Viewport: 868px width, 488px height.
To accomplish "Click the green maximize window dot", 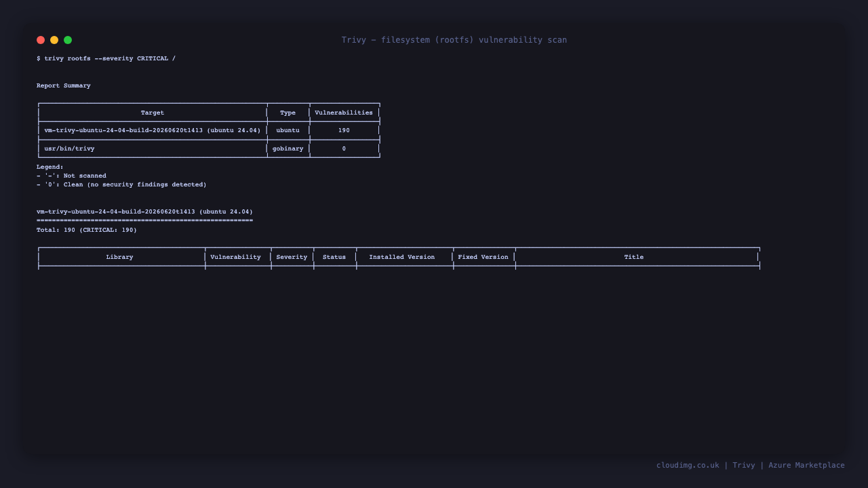I will [68, 40].
